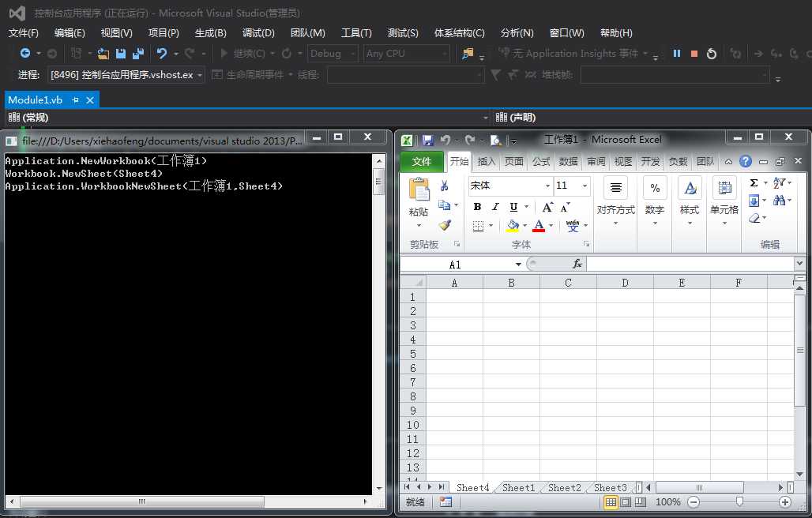
Task: Switch to Page Break Preview in status bar
Action: [641, 501]
